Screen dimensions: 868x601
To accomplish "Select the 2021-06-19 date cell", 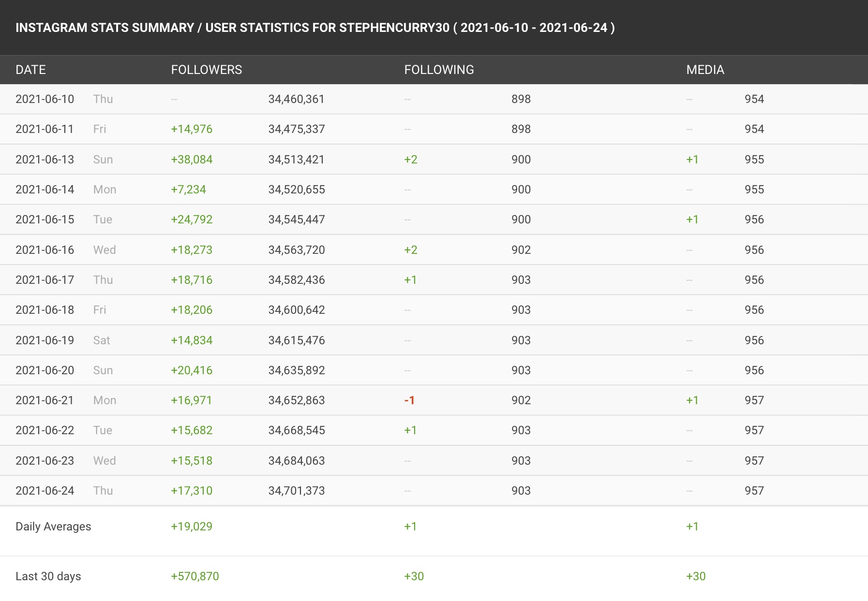I will tap(45, 340).
